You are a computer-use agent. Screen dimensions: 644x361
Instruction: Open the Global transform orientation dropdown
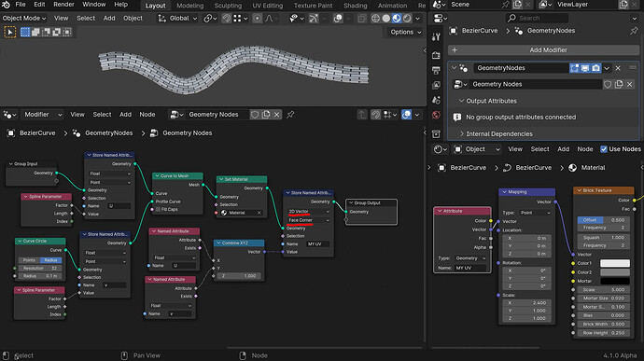tap(178, 19)
